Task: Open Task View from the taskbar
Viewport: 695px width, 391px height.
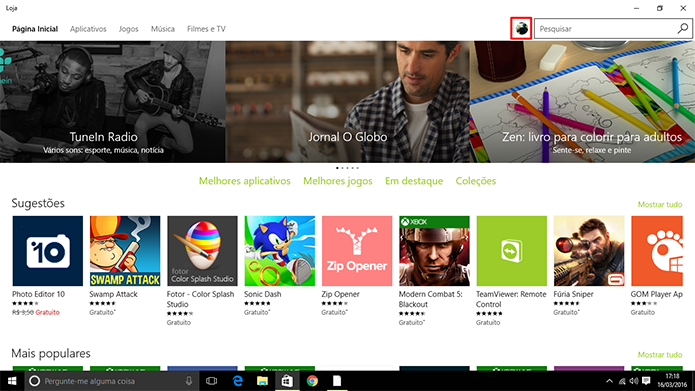Action: coord(211,381)
